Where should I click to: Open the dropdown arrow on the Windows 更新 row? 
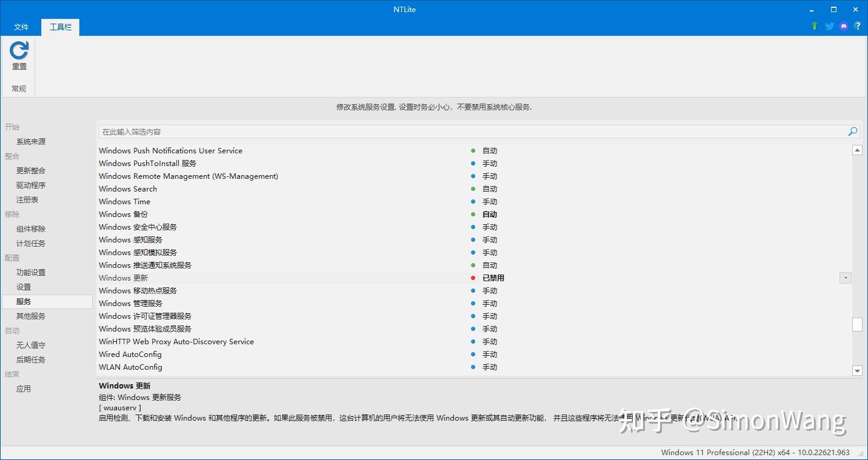pyautogui.click(x=845, y=278)
